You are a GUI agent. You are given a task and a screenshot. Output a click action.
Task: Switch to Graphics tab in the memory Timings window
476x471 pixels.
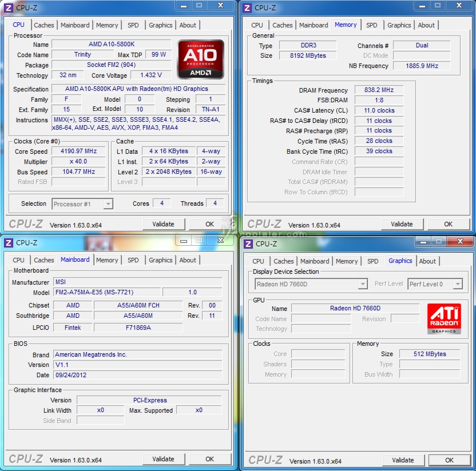point(399,25)
